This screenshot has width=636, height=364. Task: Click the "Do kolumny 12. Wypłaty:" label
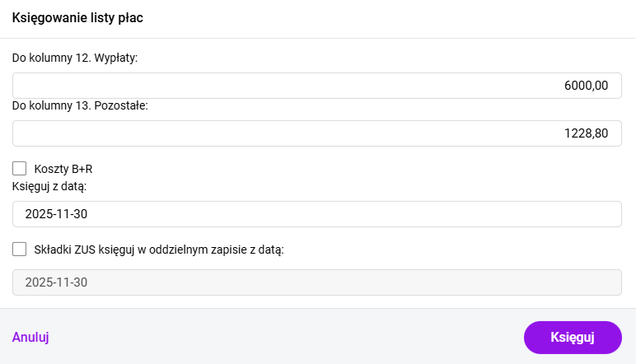[x=75, y=58]
